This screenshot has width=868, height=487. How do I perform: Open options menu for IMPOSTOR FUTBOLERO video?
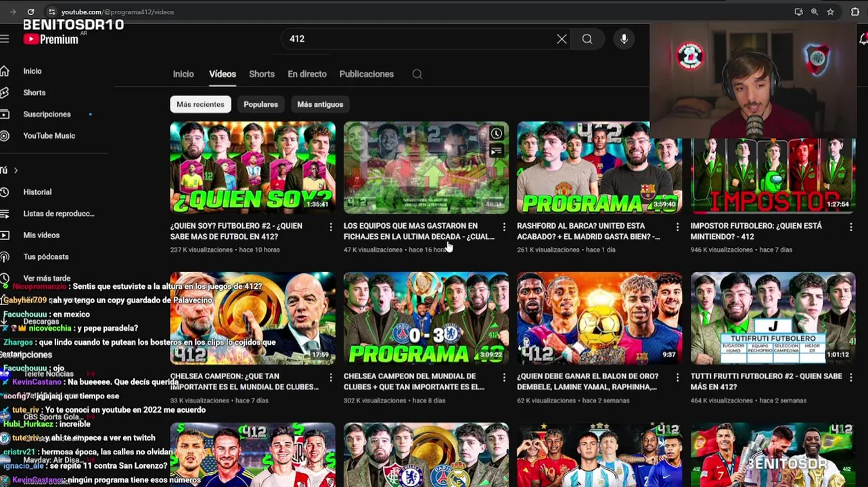click(x=851, y=227)
